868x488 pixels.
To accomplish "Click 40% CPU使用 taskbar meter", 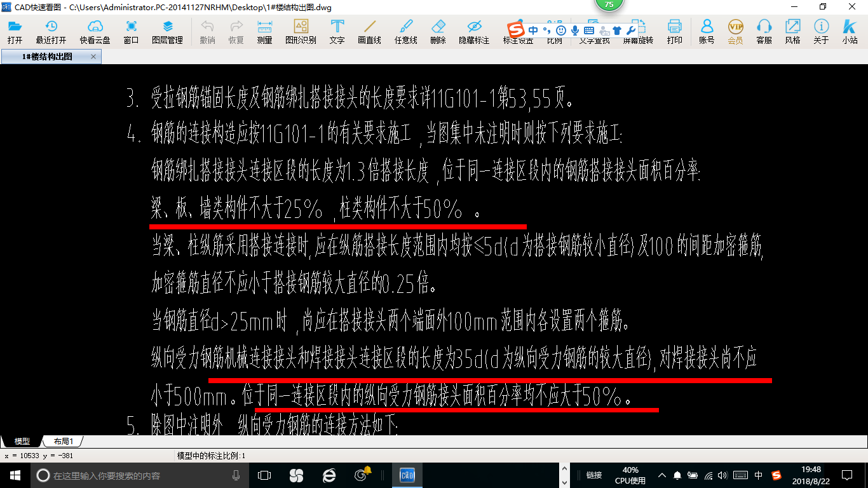I will [x=630, y=475].
